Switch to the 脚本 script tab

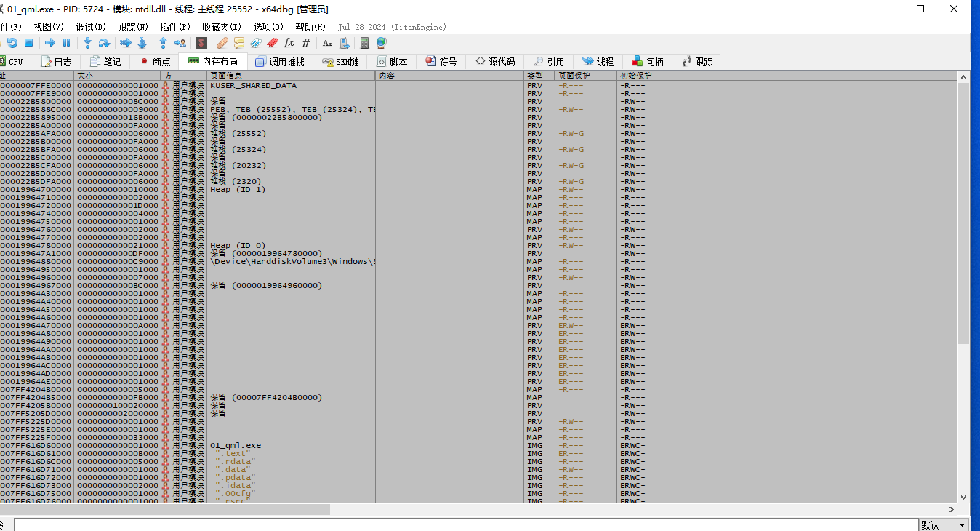(x=392, y=62)
